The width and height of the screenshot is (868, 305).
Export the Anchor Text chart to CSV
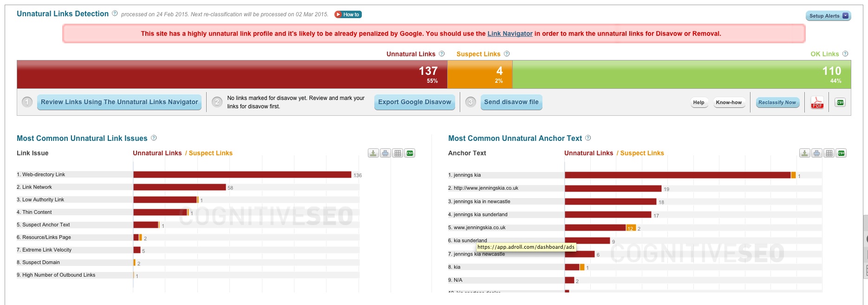click(x=841, y=153)
